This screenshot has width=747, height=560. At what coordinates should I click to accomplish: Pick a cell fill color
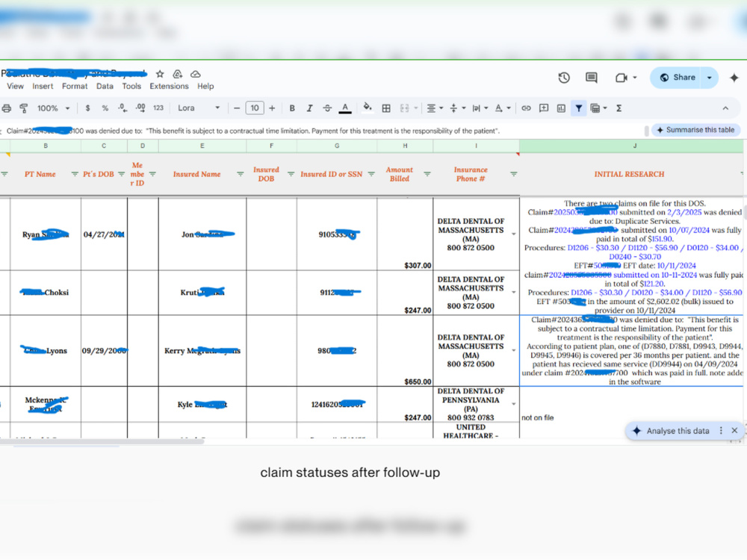click(x=368, y=108)
